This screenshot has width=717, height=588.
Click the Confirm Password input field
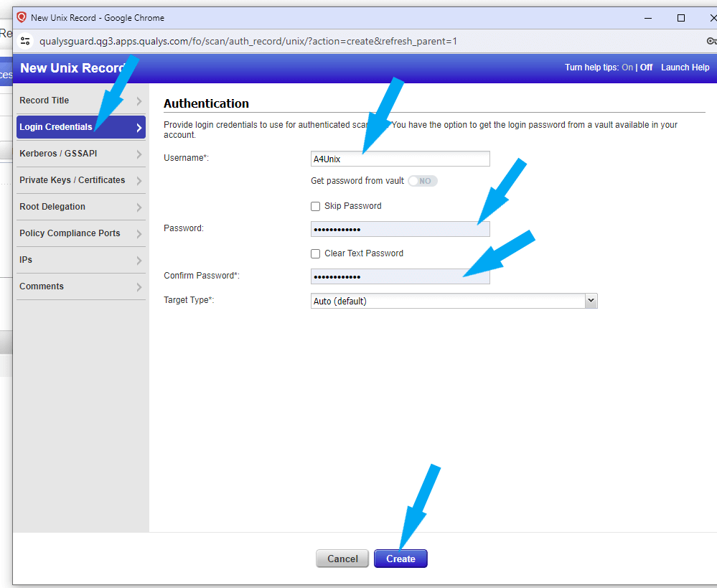[x=400, y=276]
